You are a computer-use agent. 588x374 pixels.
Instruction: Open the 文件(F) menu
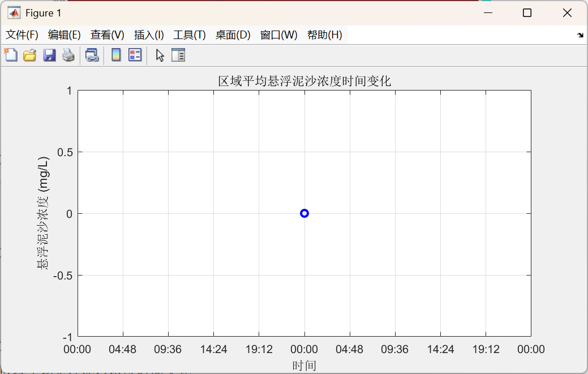(x=22, y=35)
